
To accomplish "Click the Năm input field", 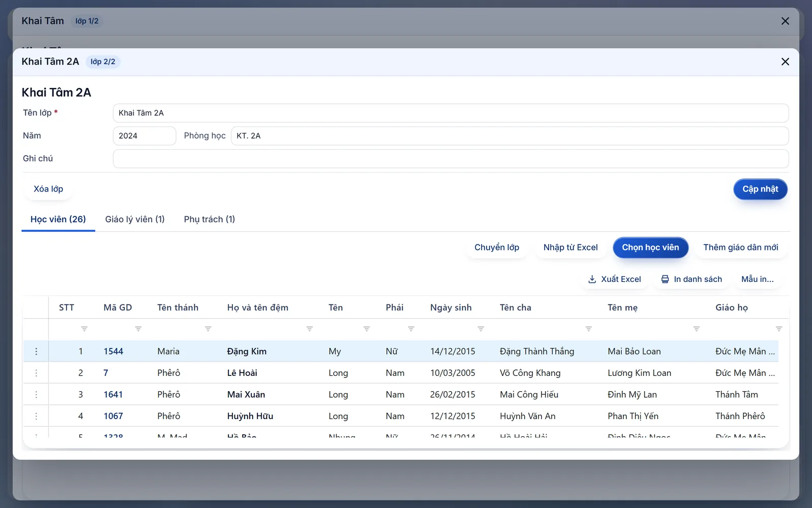I will [x=144, y=136].
